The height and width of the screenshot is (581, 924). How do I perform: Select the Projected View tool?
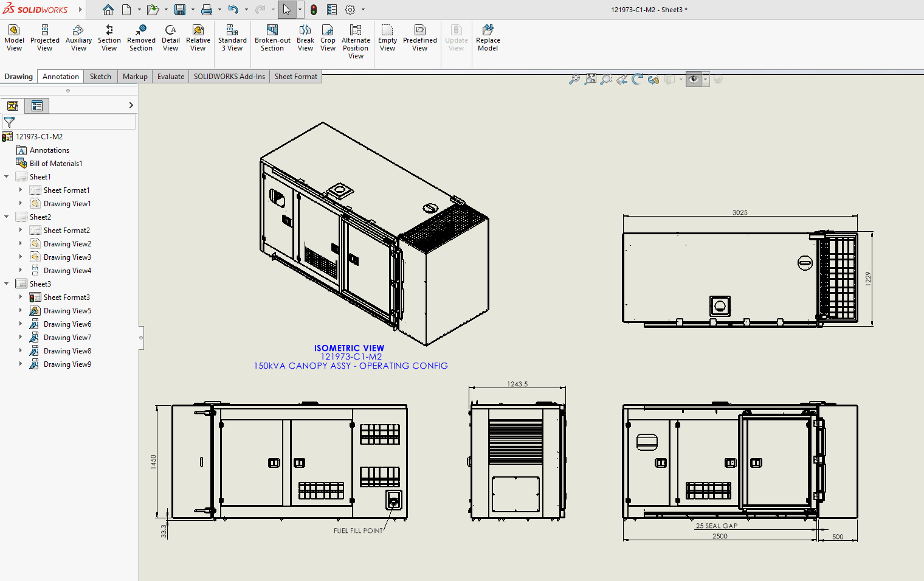pyautogui.click(x=44, y=38)
